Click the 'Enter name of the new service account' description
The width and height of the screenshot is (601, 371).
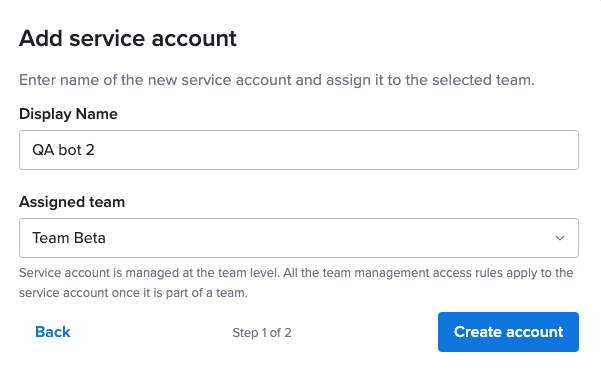(277, 80)
